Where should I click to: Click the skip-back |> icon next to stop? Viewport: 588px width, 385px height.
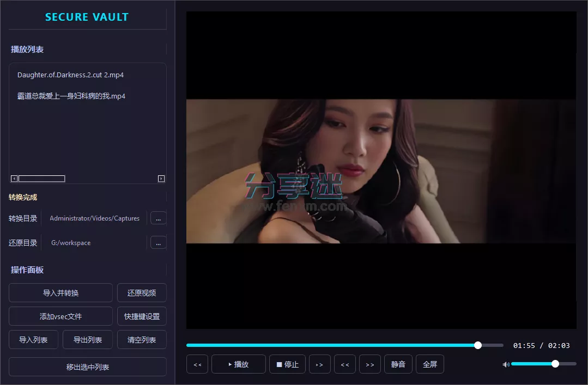pyautogui.click(x=320, y=364)
